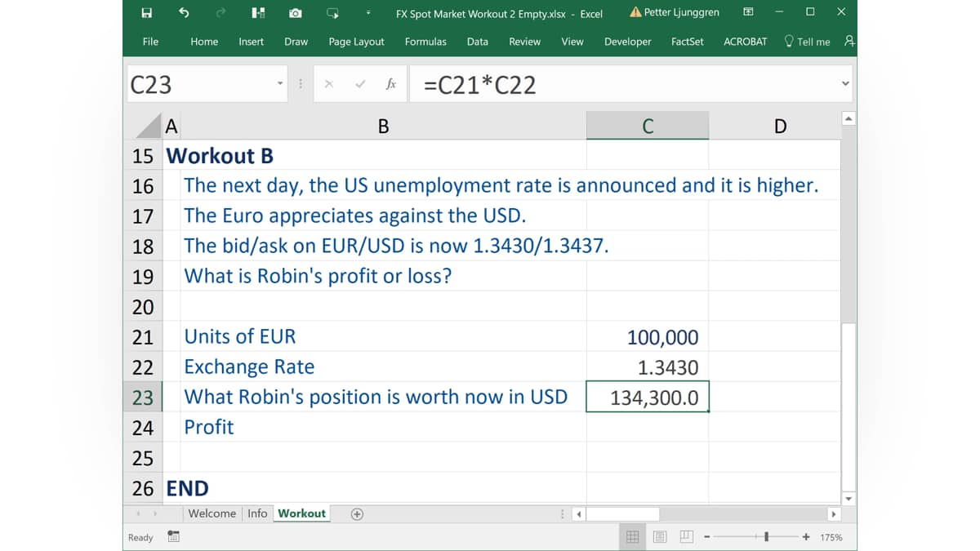Image resolution: width=980 pixels, height=551 pixels.
Task: Click the Euro appreciates against the USD text
Action: tap(354, 216)
